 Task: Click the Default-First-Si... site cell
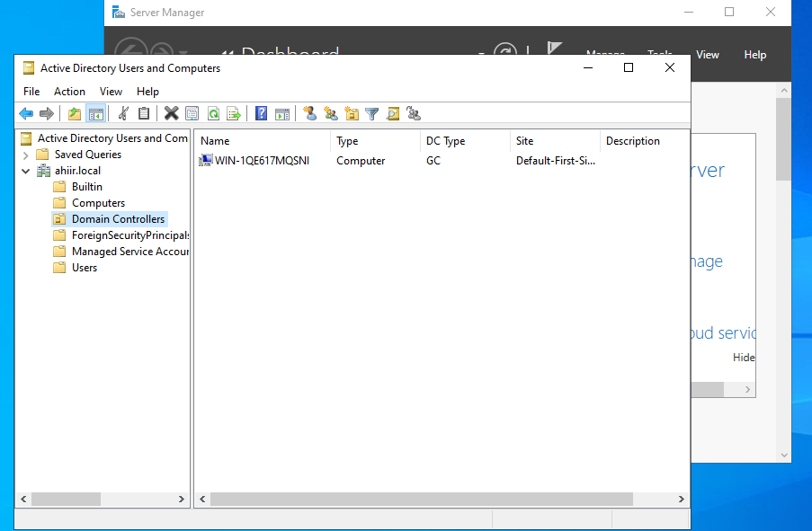tap(555, 161)
